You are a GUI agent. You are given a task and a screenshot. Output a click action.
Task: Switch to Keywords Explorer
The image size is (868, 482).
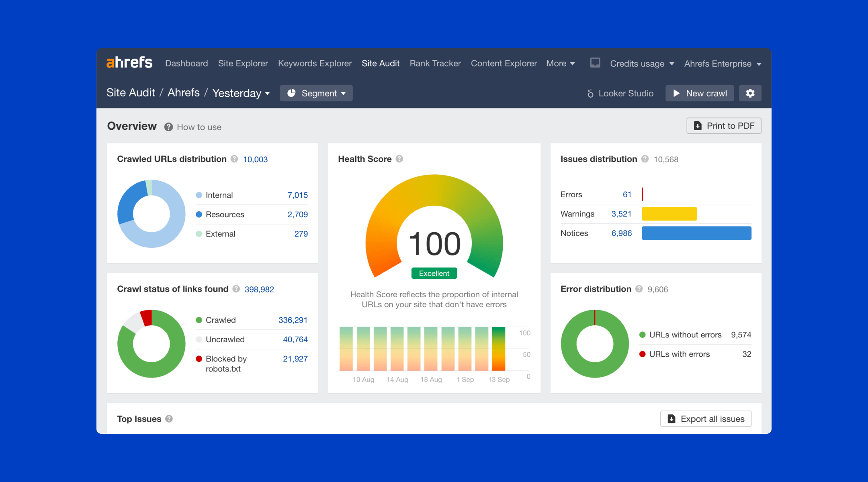coord(315,63)
